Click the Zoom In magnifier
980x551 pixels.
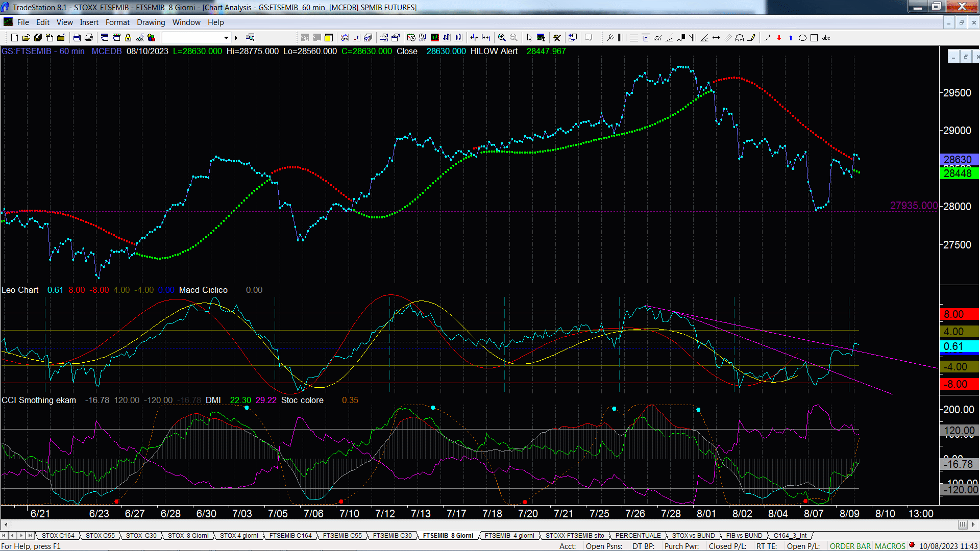point(502,37)
